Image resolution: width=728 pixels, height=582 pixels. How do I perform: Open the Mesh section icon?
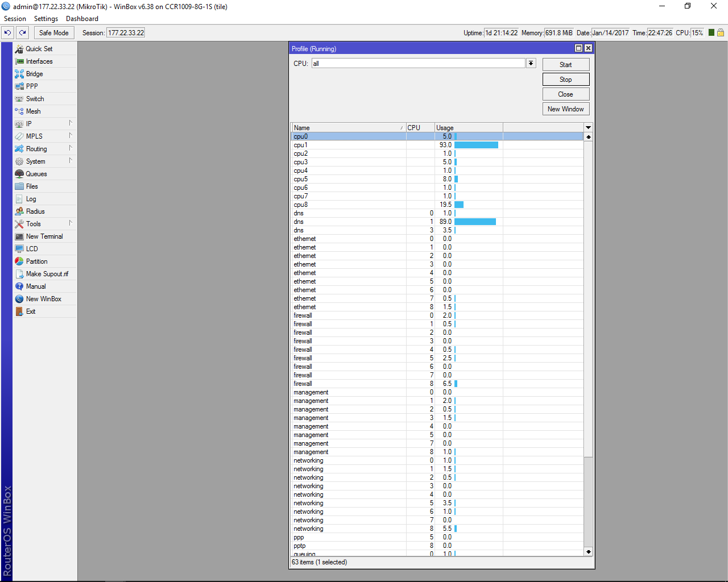point(19,111)
